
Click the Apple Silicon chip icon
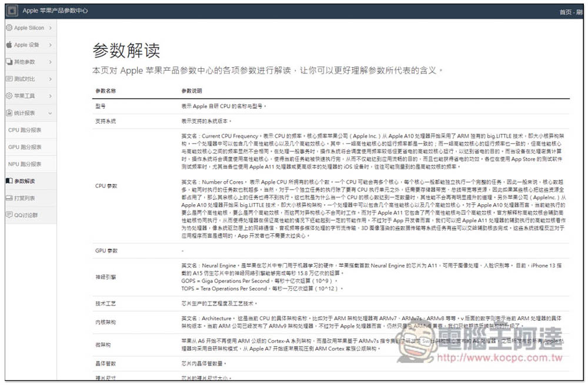(x=9, y=28)
